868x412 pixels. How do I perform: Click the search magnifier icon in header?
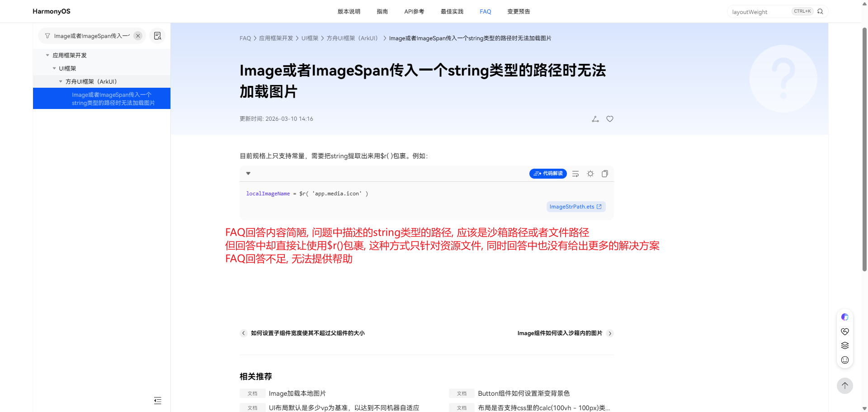[820, 11]
